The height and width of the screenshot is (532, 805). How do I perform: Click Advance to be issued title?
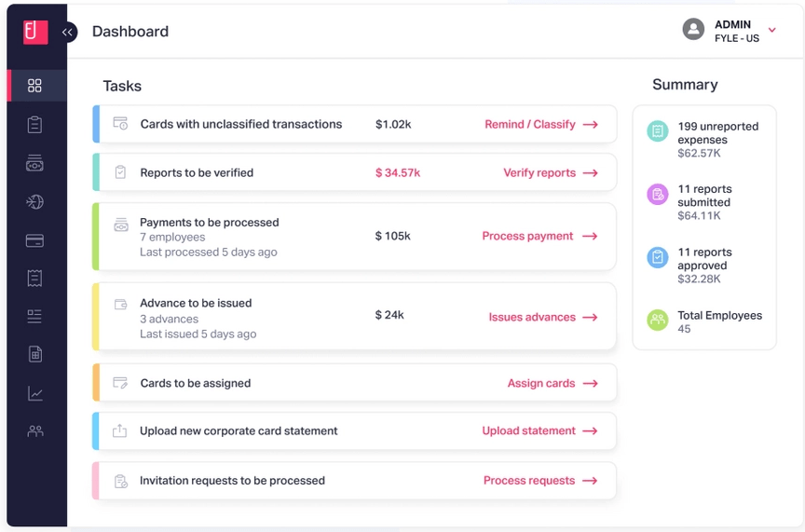[196, 303]
